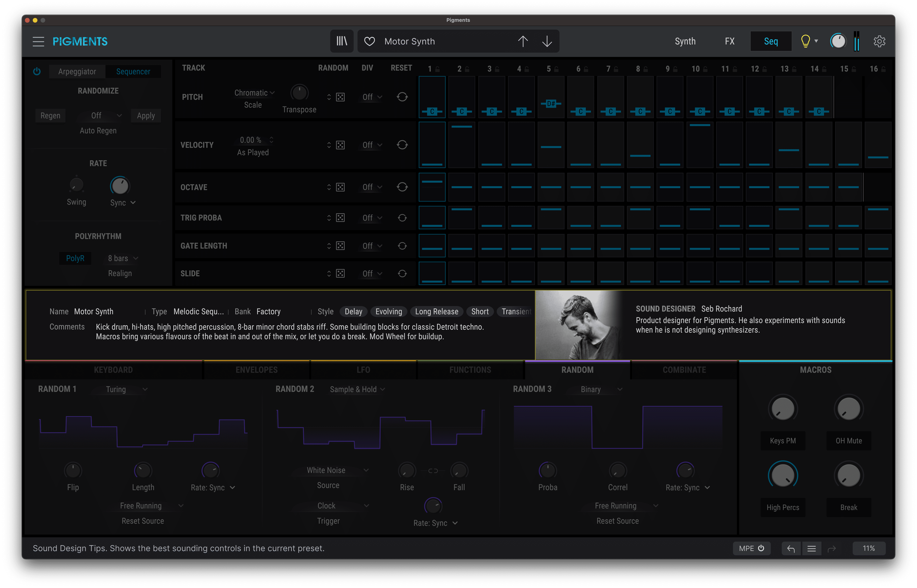Toggle the step 10 lock icon
The height and width of the screenshot is (588, 917).
click(705, 69)
